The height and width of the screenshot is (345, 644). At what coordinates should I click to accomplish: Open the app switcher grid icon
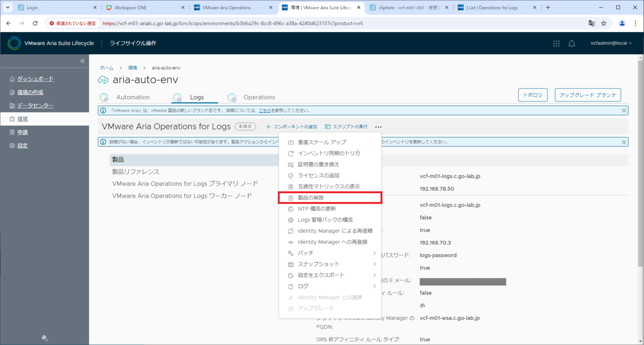pos(557,43)
